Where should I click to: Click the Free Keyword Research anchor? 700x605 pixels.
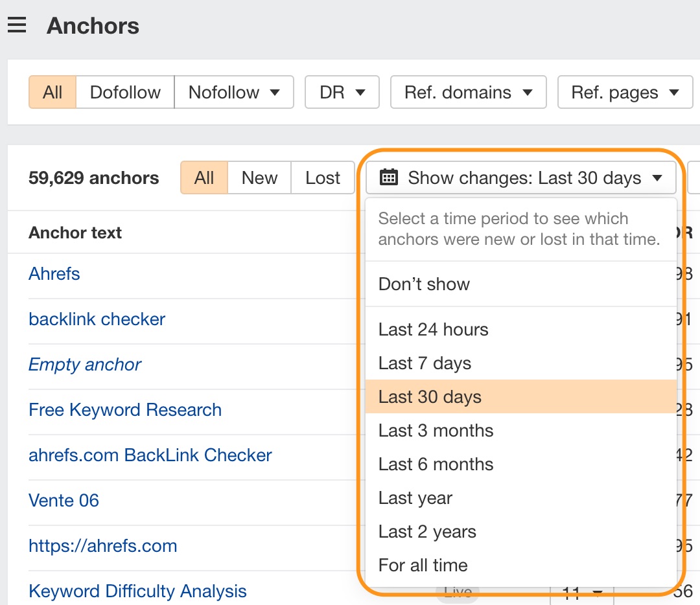[125, 409]
